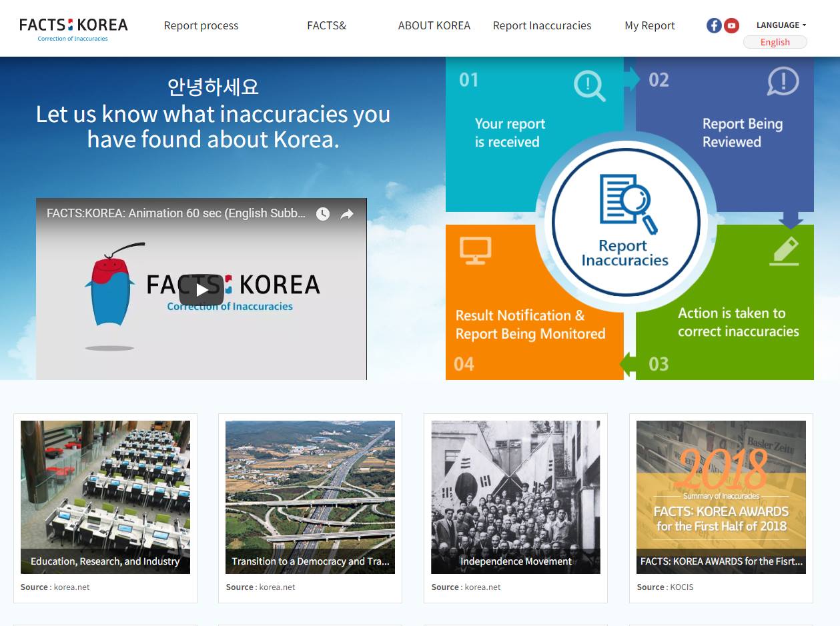Open FACTS: KOREA AWARDS 2018 thumbnail

pos(721,497)
